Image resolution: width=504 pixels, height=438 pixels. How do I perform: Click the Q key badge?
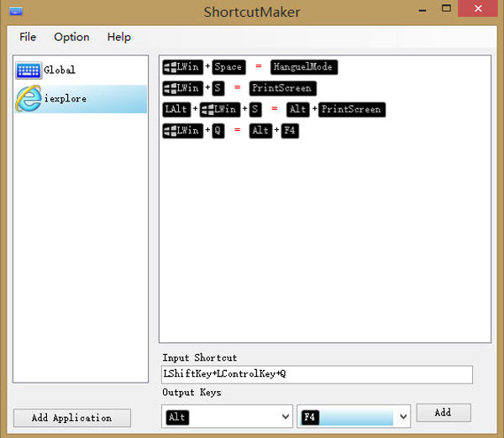pos(218,131)
